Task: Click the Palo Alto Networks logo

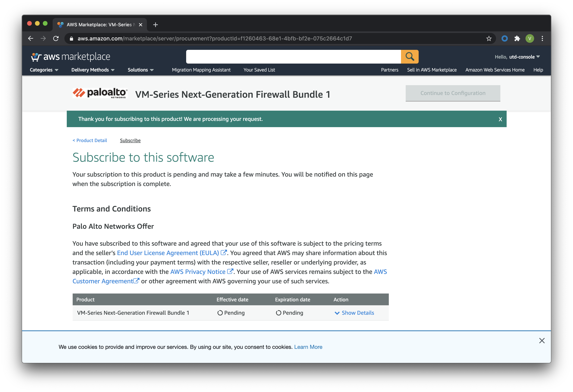Action: [100, 93]
